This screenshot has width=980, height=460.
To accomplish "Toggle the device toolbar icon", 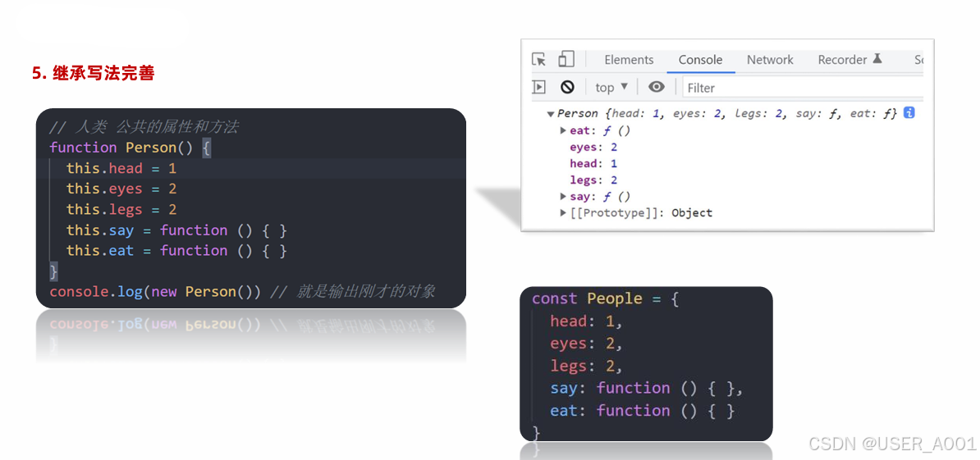I will (566, 59).
